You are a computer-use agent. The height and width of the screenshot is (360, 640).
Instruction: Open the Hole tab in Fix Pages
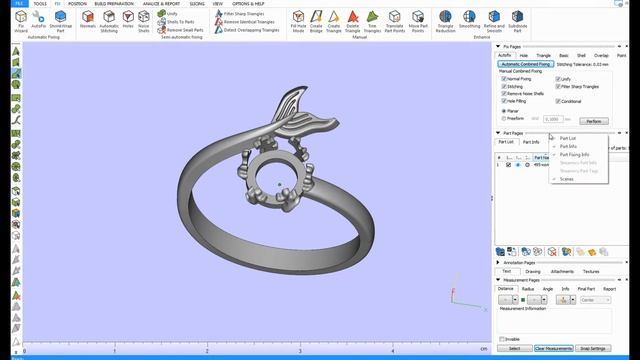coord(524,56)
